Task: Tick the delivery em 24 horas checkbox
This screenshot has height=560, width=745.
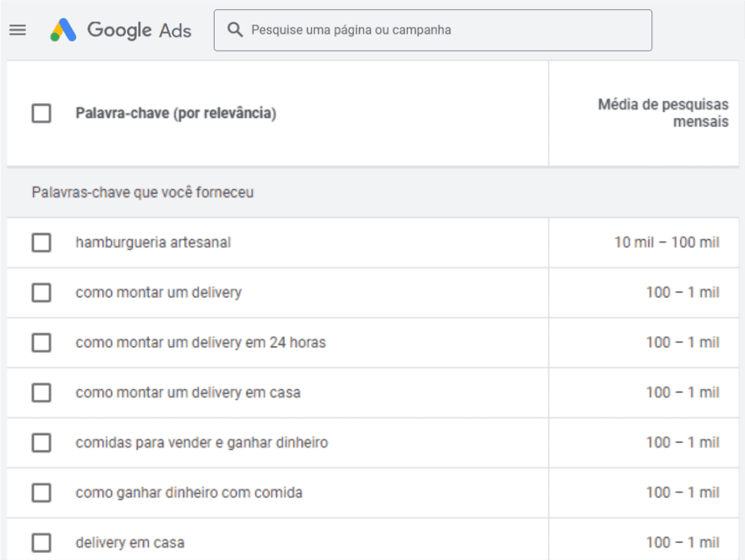Action: pyautogui.click(x=41, y=342)
